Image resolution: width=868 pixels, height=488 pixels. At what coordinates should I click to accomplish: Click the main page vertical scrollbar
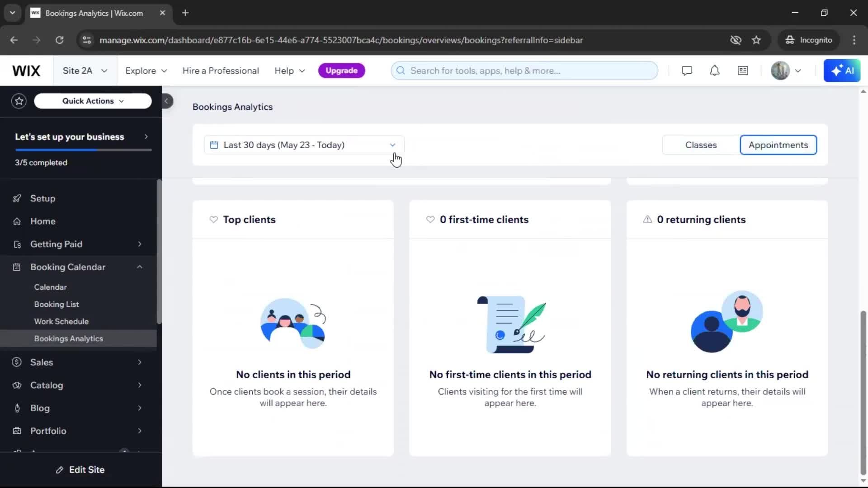point(863,393)
